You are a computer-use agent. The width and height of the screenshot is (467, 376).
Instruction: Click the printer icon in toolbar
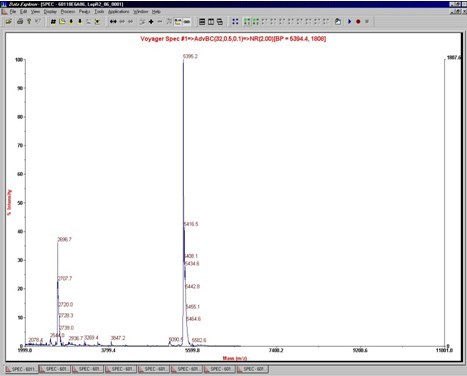tap(20, 22)
